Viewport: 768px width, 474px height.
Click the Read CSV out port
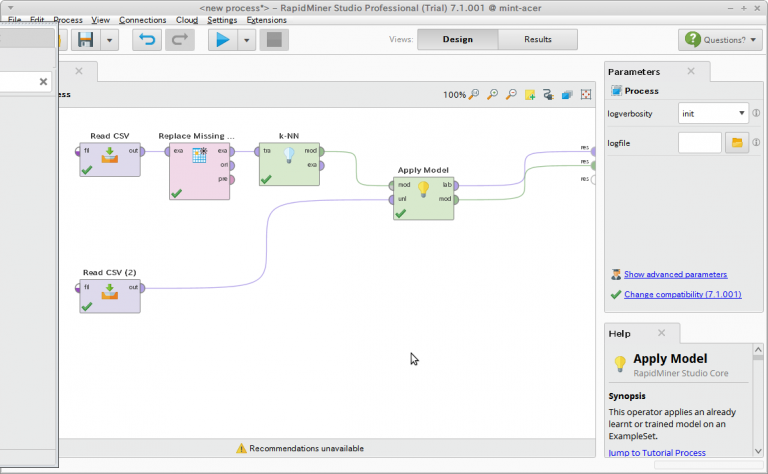click(142, 151)
